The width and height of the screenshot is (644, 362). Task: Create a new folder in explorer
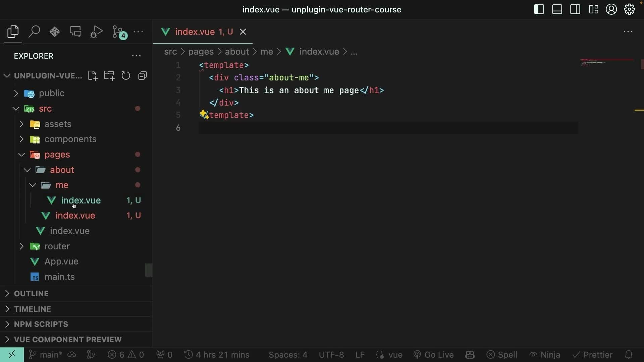(x=109, y=76)
